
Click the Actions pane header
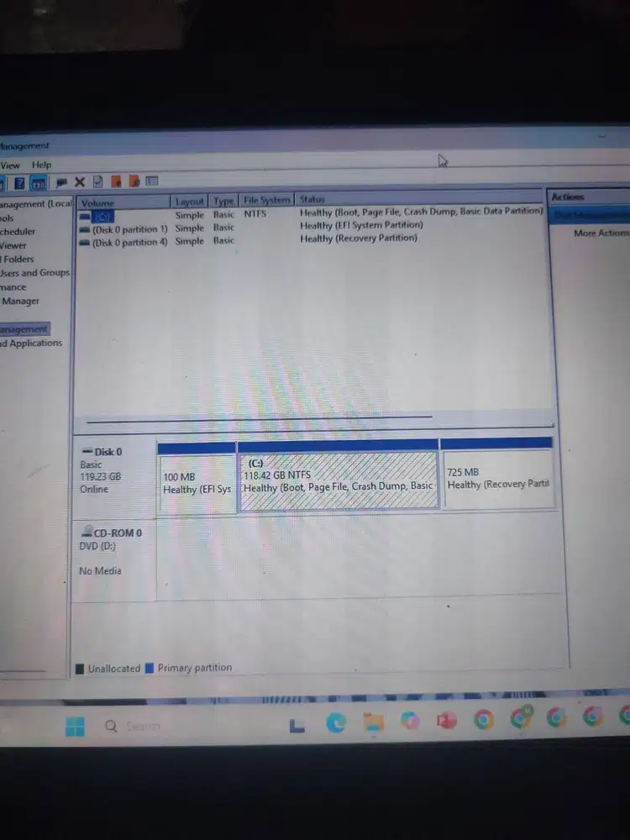(x=590, y=197)
